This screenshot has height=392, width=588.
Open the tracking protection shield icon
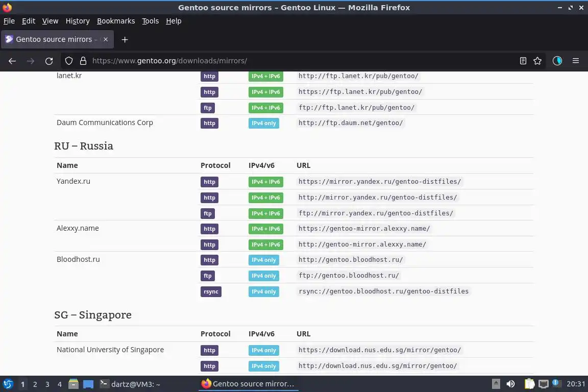tap(68, 61)
